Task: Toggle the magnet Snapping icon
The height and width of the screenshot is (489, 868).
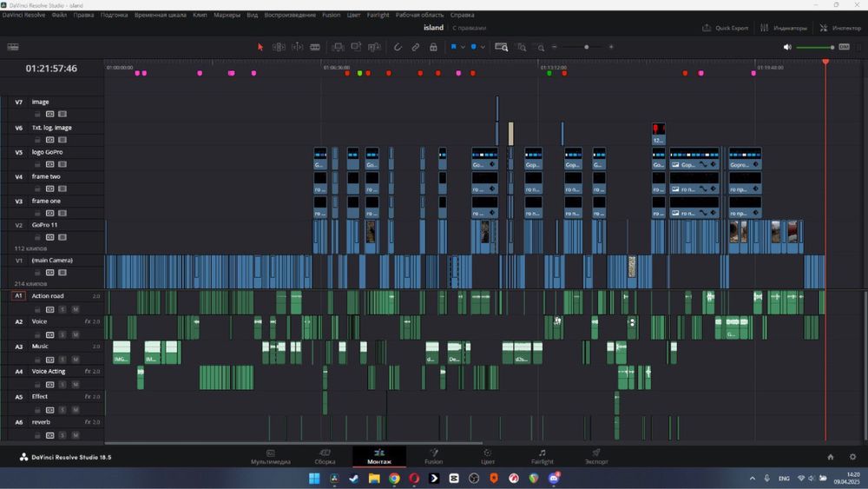Action: click(398, 47)
